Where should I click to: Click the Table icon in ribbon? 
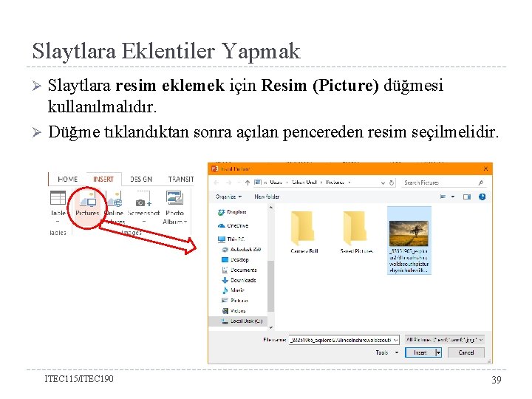coord(58,198)
